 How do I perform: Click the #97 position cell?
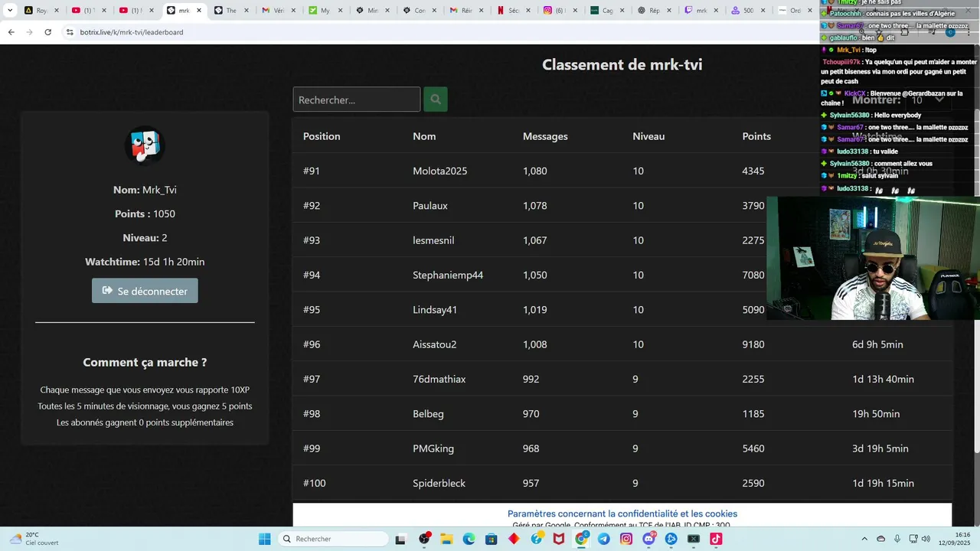[x=312, y=379]
